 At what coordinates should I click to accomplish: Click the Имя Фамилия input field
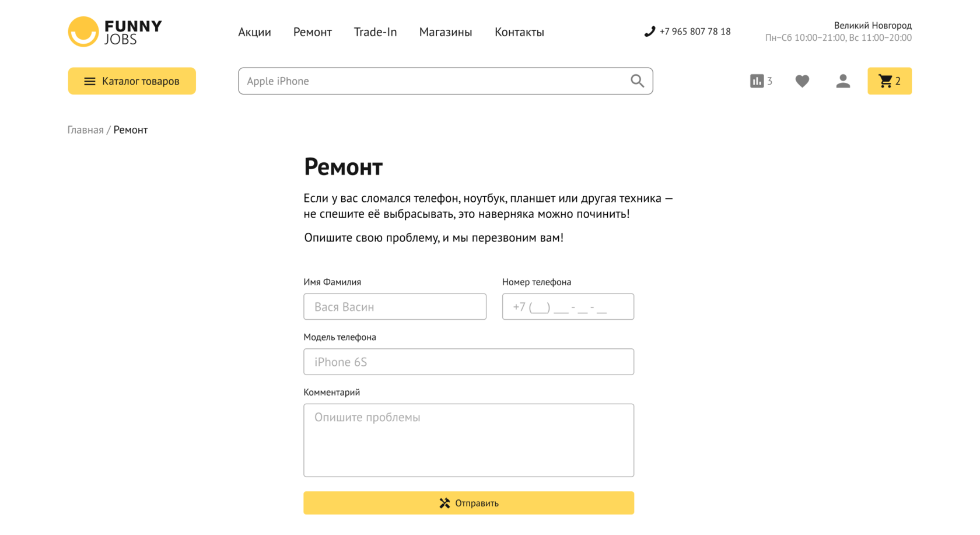tap(394, 307)
